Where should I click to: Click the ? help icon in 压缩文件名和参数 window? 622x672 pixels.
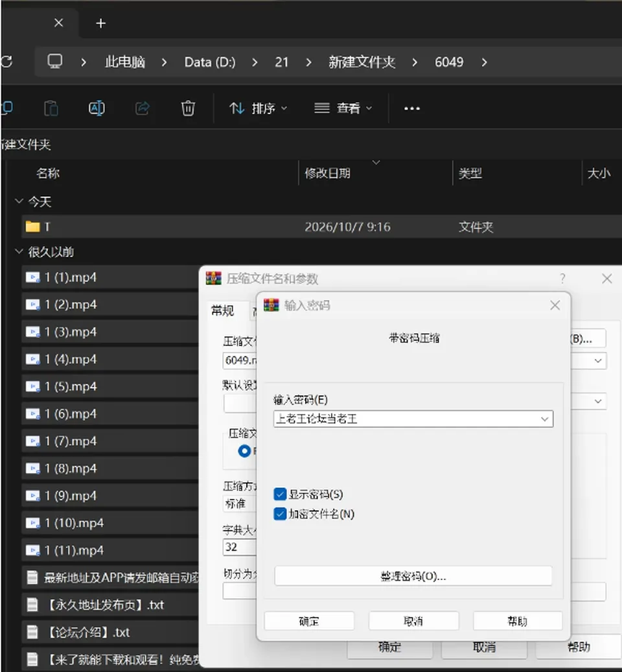click(562, 279)
